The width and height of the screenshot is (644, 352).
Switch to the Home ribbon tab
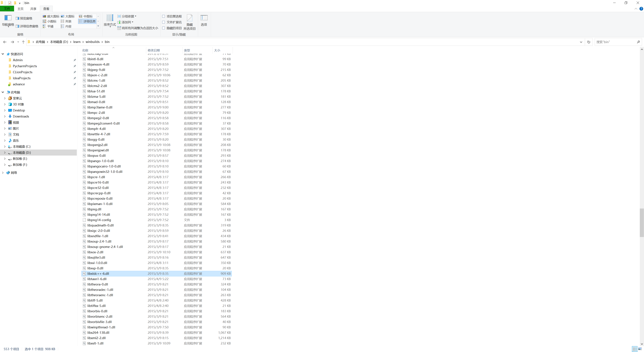(x=20, y=9)
